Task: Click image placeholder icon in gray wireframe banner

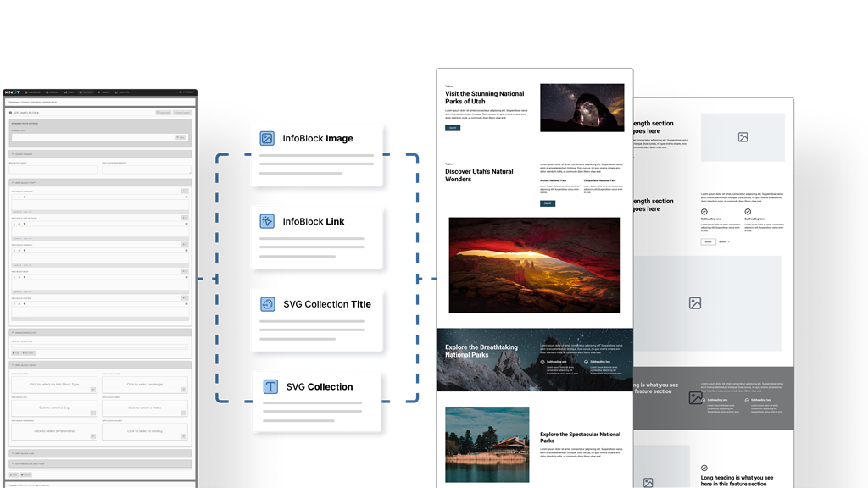Action: (x=695, y=398)
